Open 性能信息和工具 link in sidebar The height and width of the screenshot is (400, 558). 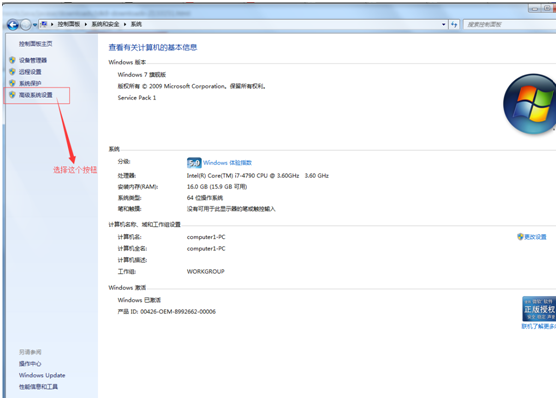pos(38,387)
